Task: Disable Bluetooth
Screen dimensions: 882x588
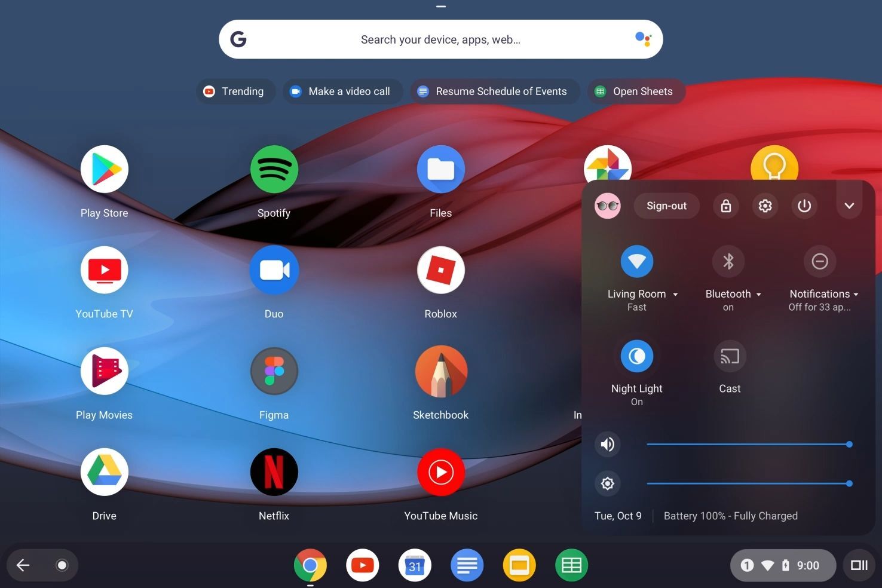Action: pos(728,261)
